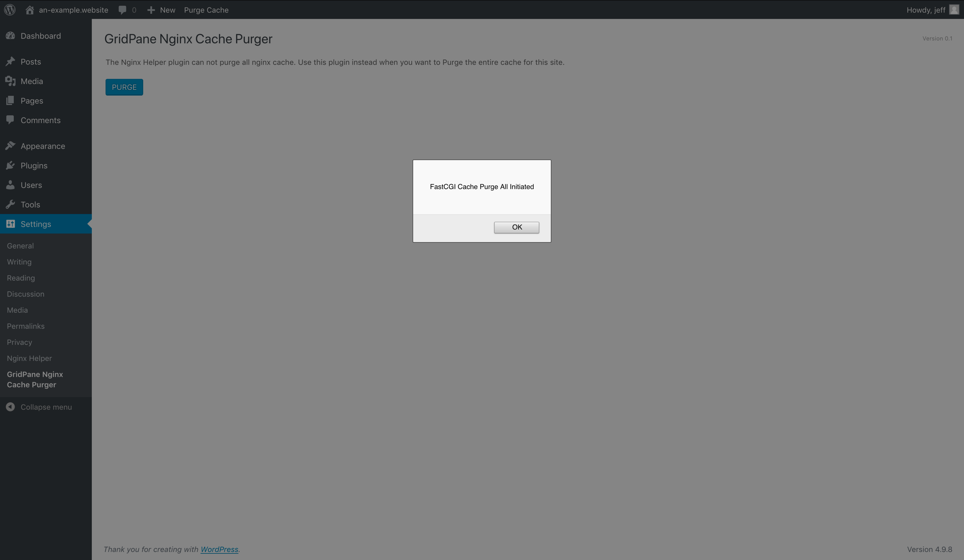Open Purge Cache in the admin bar

[206, 10]
